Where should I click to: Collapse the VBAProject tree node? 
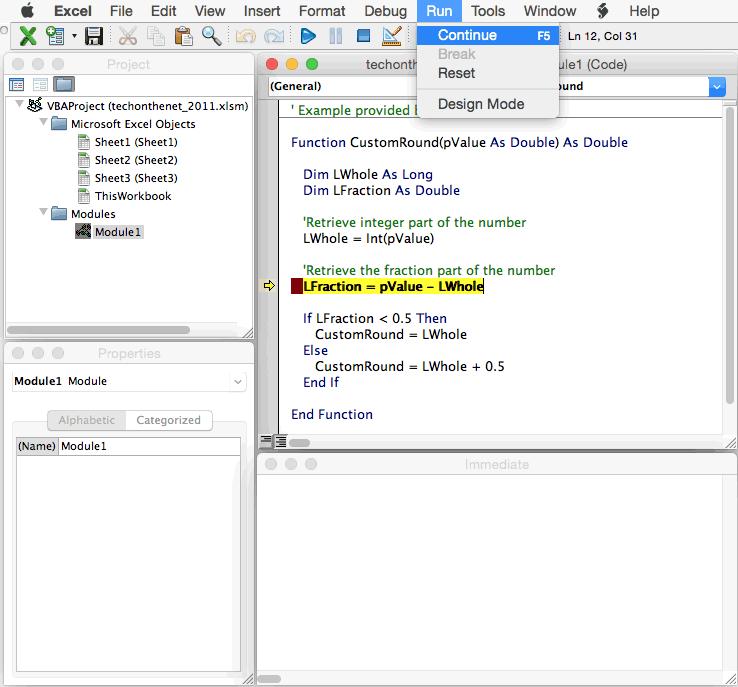click(20, 105)
